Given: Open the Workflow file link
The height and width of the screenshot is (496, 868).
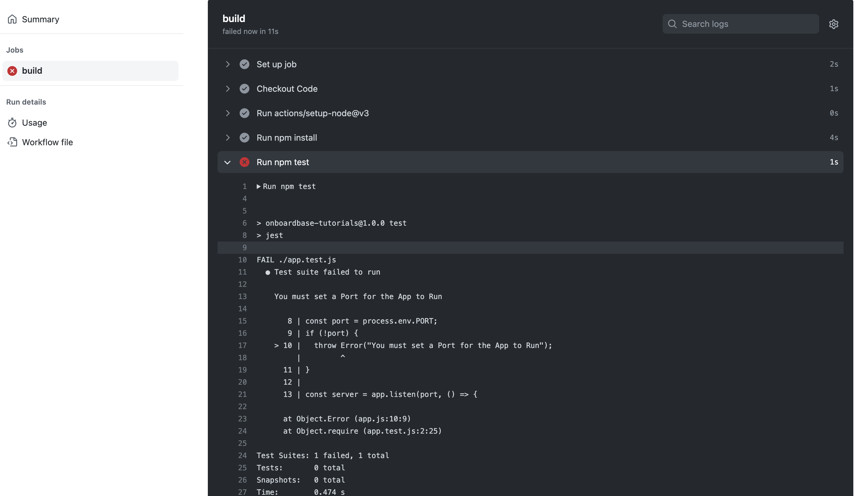Looking at the screenshot, I should point(47,142).
